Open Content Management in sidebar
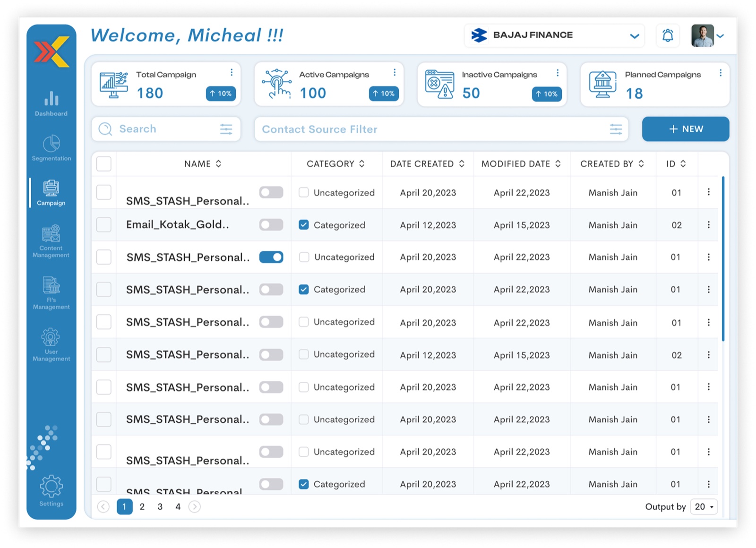Image resolution: width=756 pixels, height=548 pixels. pyautogui.click(x=51, y=241)
